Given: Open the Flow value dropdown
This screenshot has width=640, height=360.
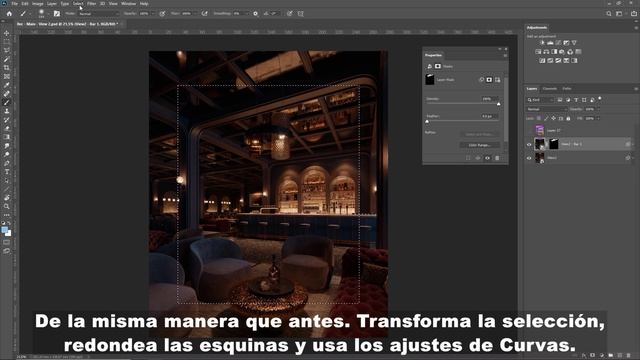Looking at the screenshot, I should (x=196, y=13).
